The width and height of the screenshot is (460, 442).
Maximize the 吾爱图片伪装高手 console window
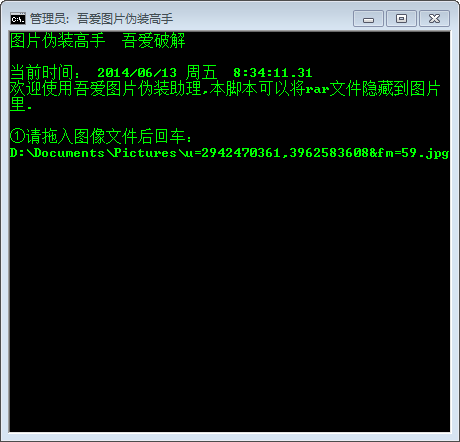(401, 19)
